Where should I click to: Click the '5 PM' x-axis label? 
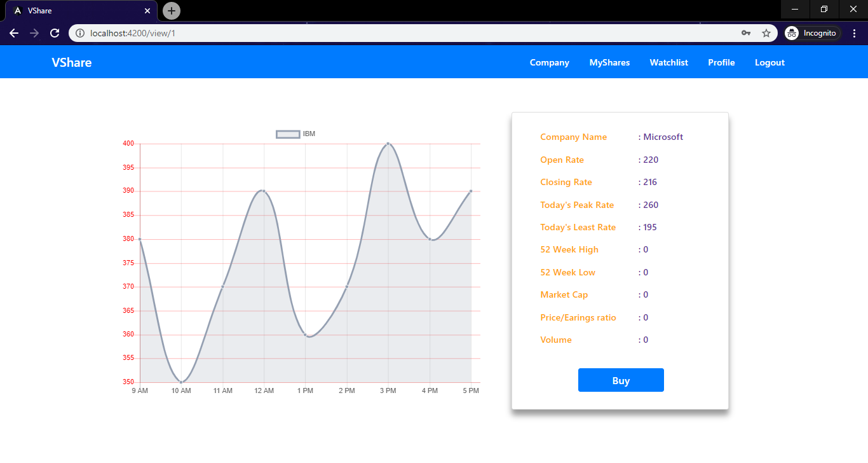(x=471, y=390)
